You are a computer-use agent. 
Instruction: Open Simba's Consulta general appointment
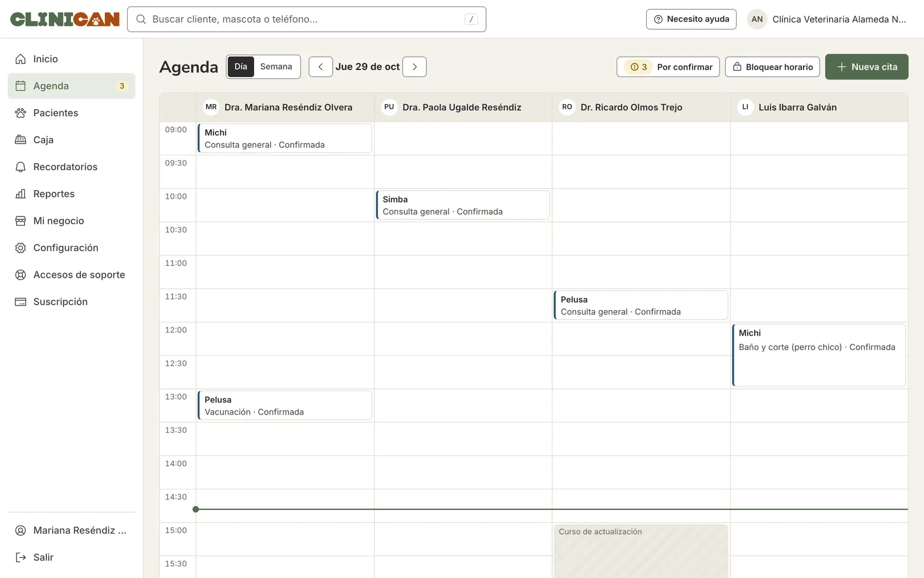tap(463, 205)
